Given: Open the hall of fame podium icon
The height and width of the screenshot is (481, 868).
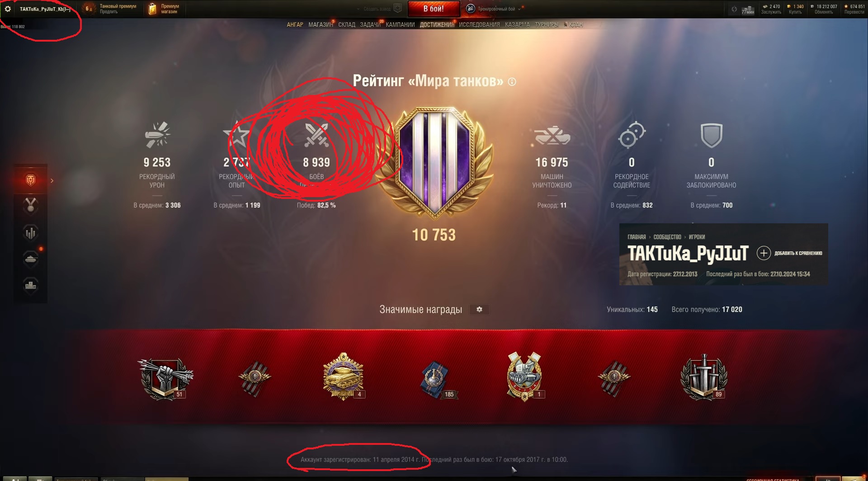Looking at the screenshot, I should pos(31,286).
